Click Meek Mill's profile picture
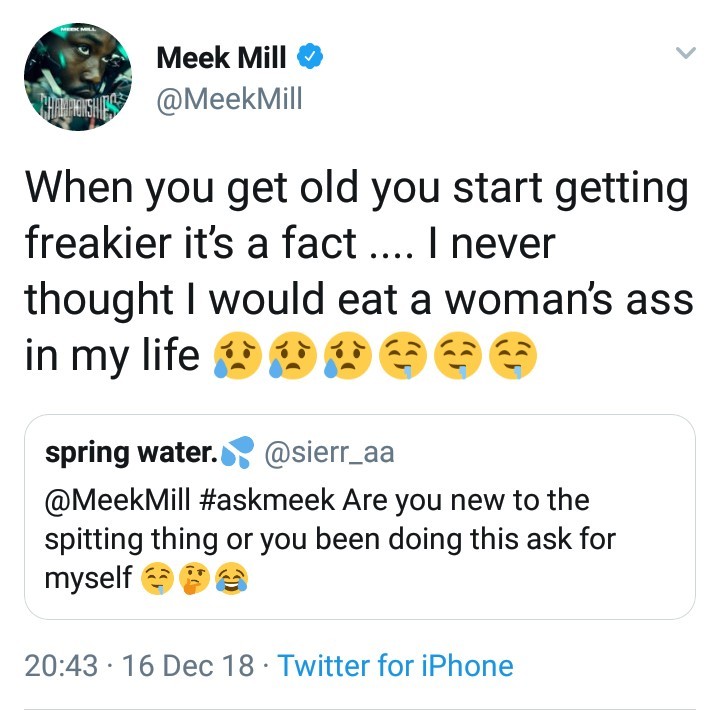 (x=78, y=77)
